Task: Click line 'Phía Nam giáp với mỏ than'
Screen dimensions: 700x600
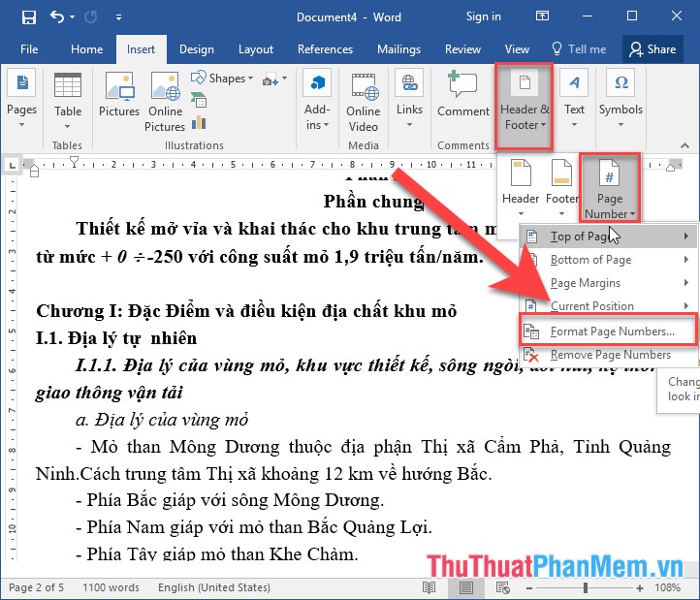Action: point(254,527)
